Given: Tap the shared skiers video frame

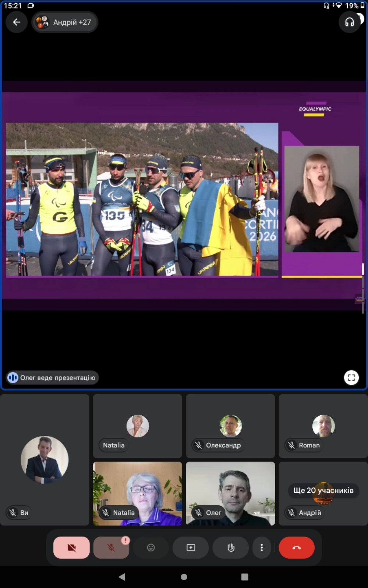Looking at the screenshot, I should click(x=142, y=199).
